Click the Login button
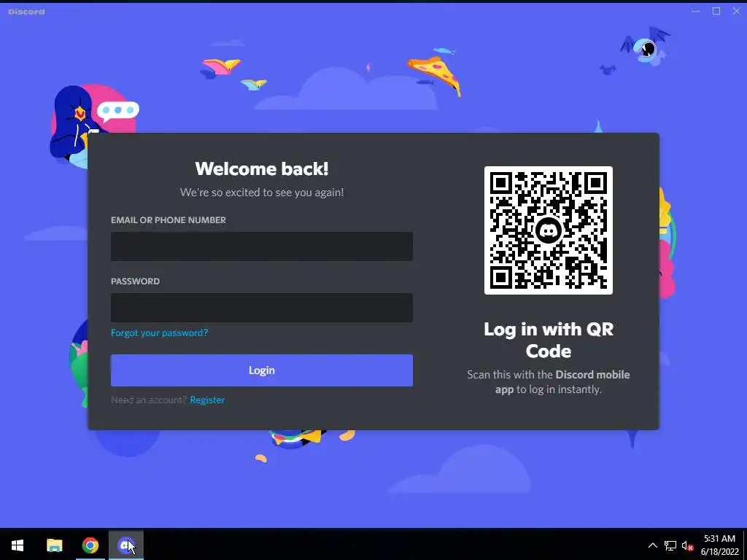 (x=262, y=370)
